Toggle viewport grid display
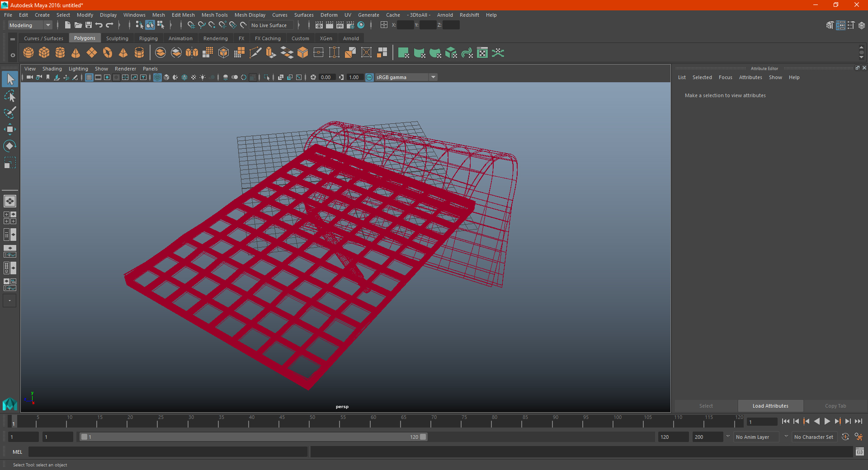Image resolution: width=868 pixels, height=470 pixels. click(89, 77)
